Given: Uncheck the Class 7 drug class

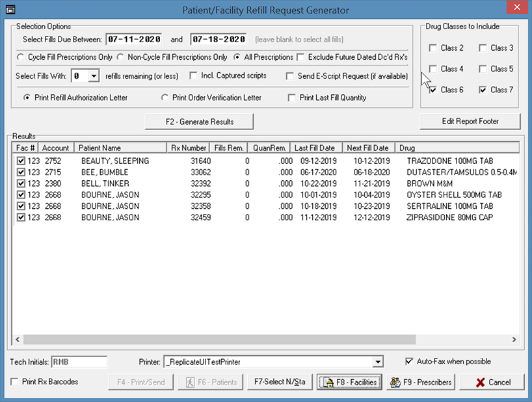Looking at the screenshot, I should point(483,90).
